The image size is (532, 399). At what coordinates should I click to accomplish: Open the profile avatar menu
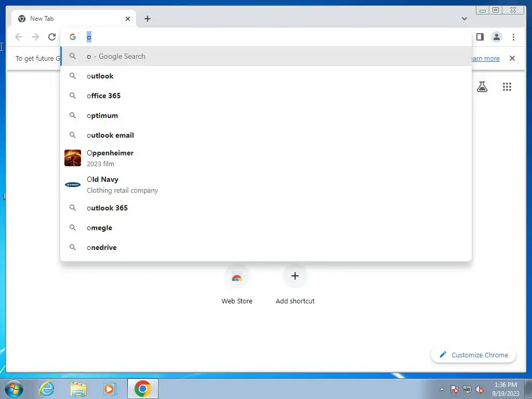click(496, 37)
